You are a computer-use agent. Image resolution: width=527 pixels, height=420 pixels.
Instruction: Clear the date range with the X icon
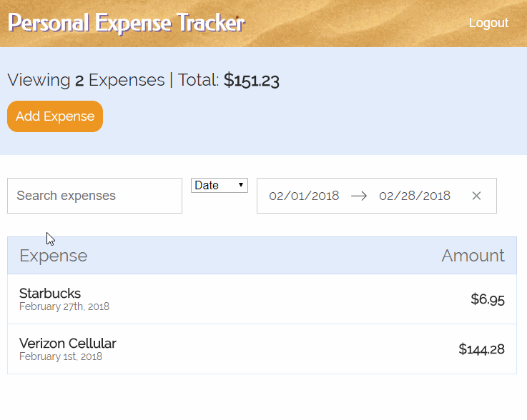point(476,196)
